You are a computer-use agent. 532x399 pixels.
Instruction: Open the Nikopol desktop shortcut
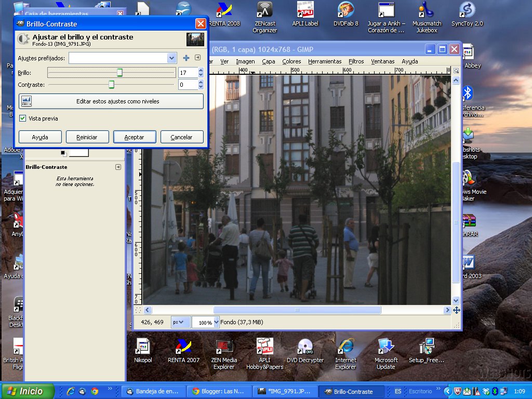click(x=143, y=351)
